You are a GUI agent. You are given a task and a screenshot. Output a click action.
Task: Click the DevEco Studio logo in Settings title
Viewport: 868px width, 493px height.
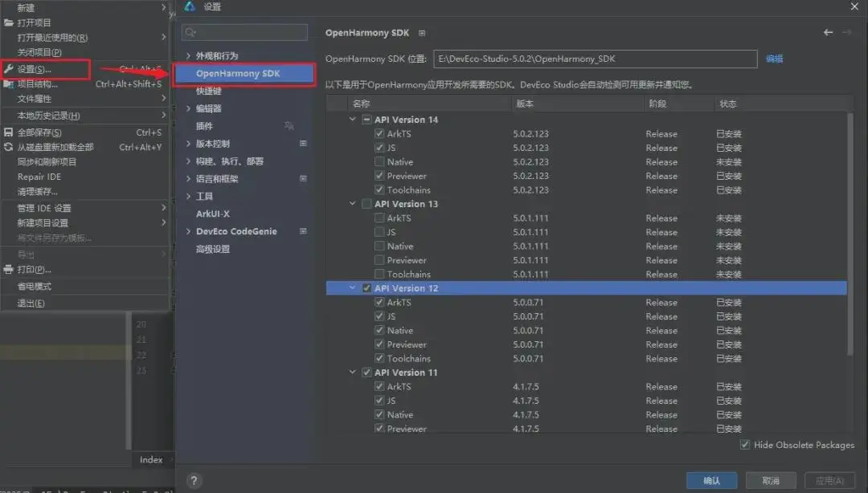[190, 6]
